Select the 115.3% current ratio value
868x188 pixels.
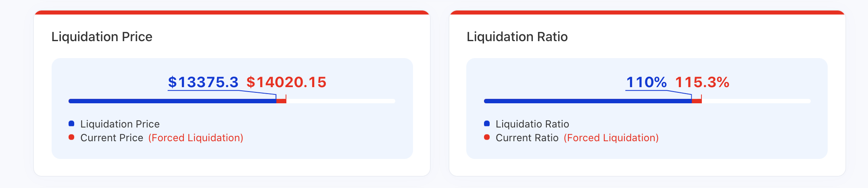(702, 82)
